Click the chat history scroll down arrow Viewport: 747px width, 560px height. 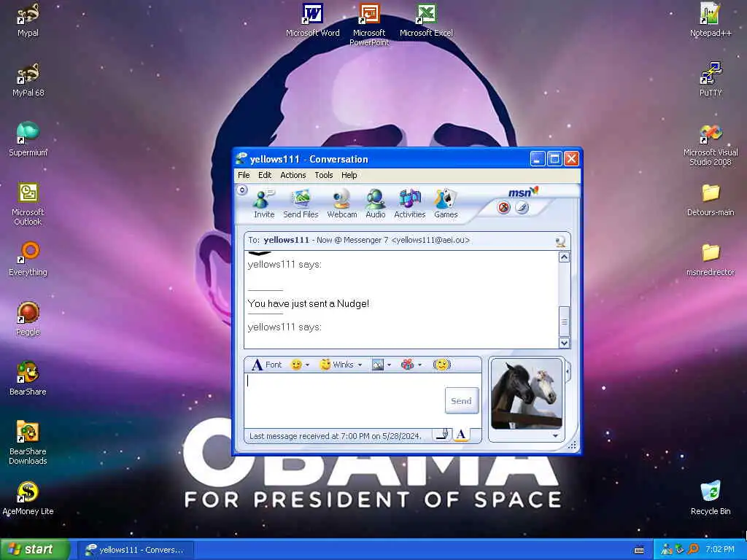[564, 343]
